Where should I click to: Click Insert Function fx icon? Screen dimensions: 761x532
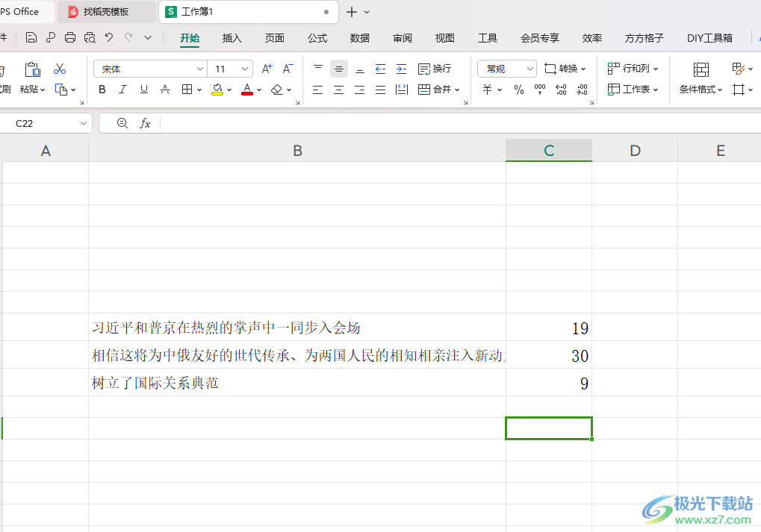[145, 124]
